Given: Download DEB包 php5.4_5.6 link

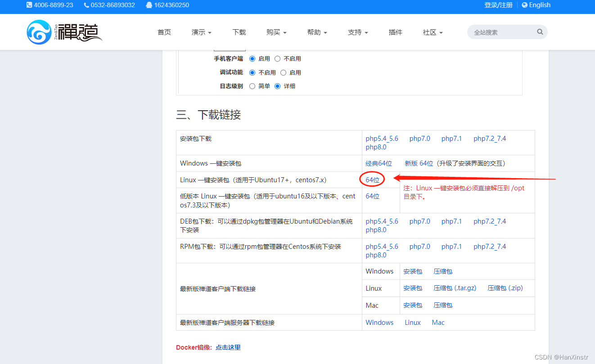Looking at the screenshot, I should click(x=382, y=221).
